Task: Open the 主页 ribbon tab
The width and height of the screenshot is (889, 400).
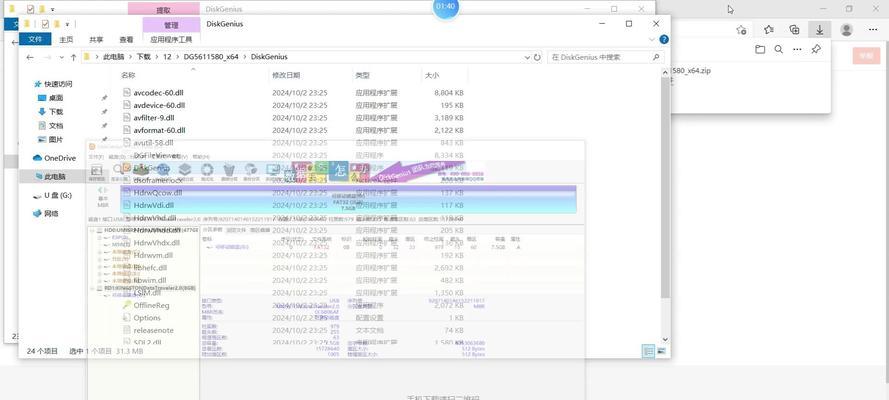Action: (66, 40)
